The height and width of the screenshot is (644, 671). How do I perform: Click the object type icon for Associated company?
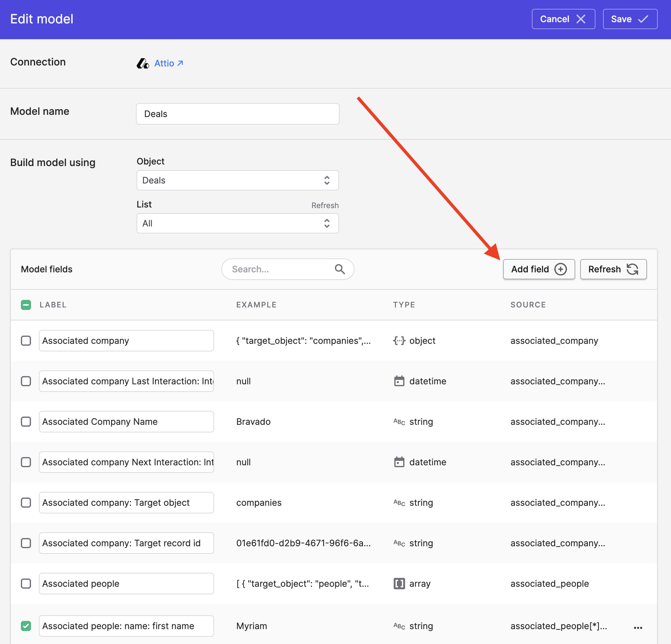click(399, 341)
